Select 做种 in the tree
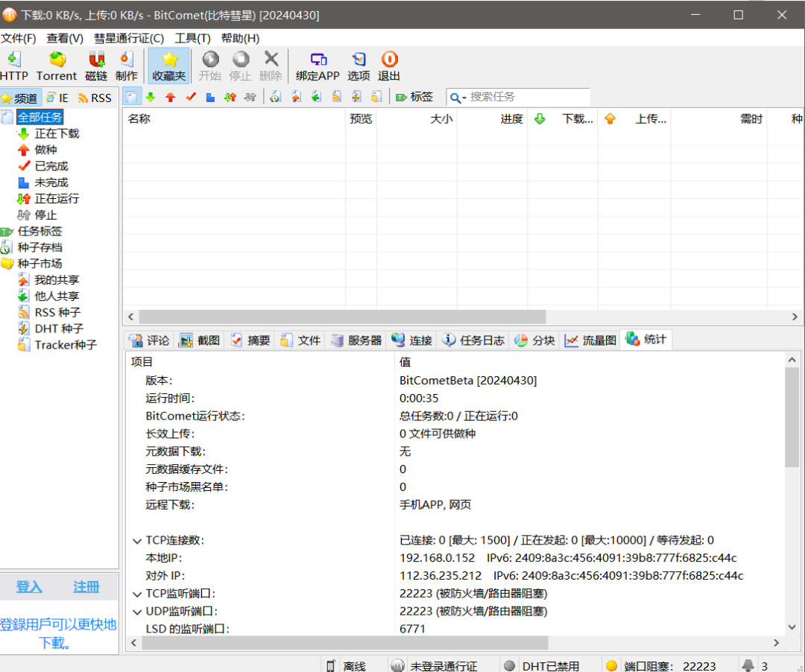 (45, 150)
